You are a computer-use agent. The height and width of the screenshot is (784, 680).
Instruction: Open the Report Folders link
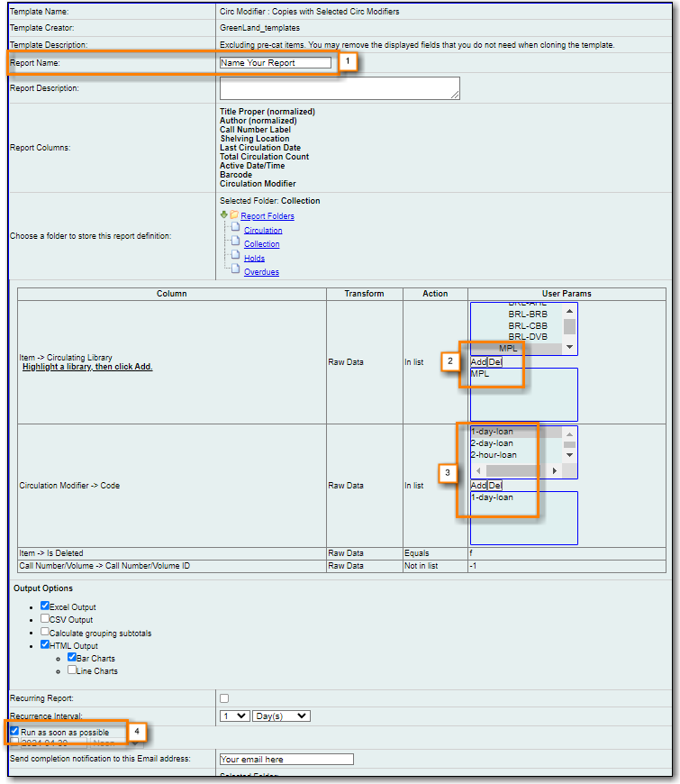267,216
